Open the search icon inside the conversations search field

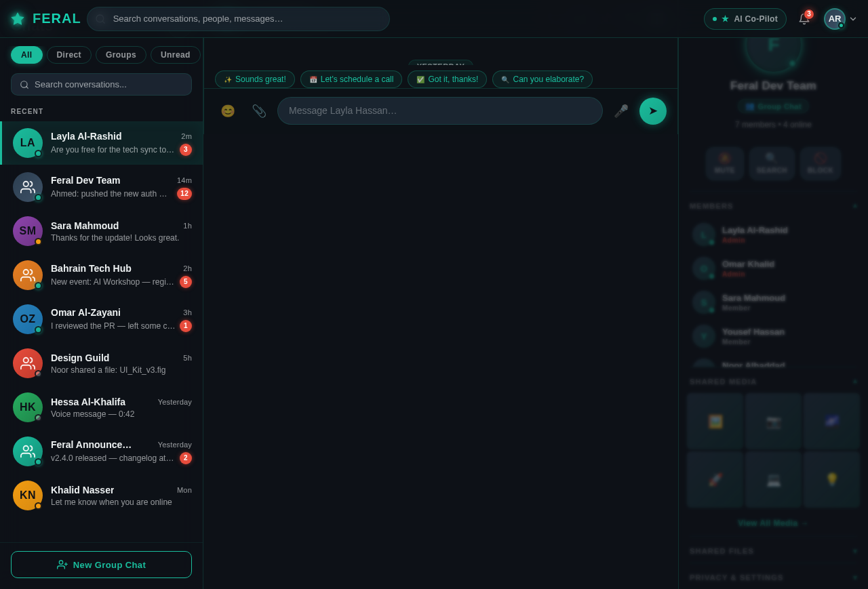click(x=24, y=84)
